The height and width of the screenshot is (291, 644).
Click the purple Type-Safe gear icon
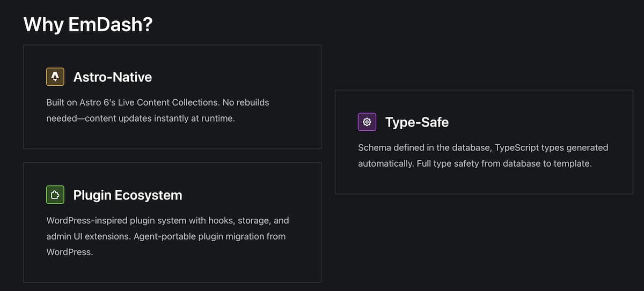coord(367,122)
